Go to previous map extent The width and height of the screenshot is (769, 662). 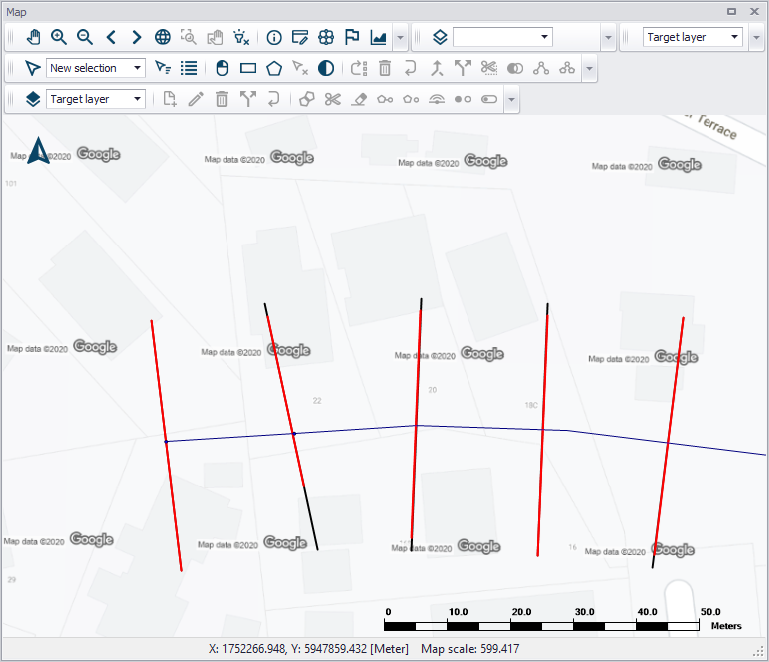111,37
